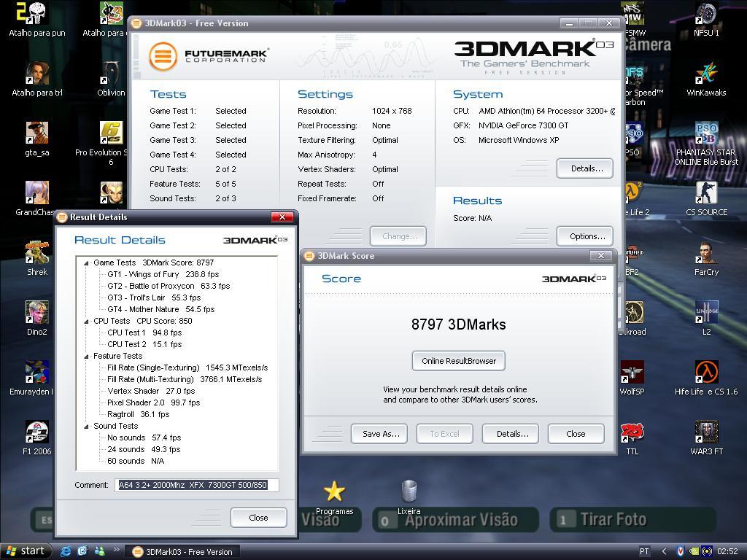The height and width of the screenshot is (560, 747).
Task: Select the 24 sounds result row
Action: 144,449
